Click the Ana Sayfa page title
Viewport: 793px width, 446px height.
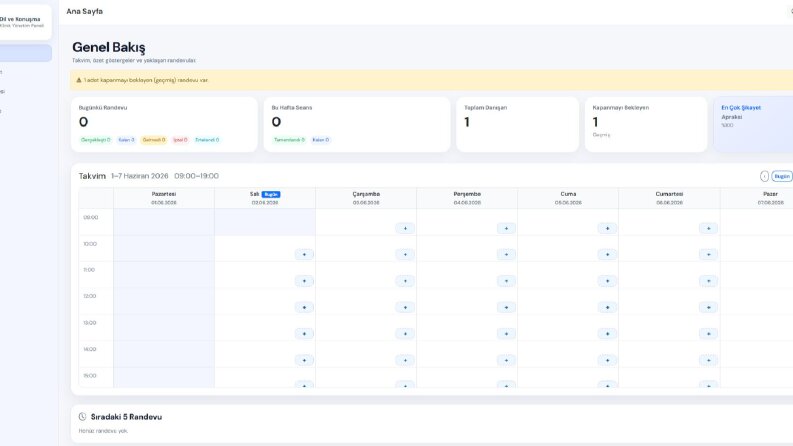pos(84,11)
